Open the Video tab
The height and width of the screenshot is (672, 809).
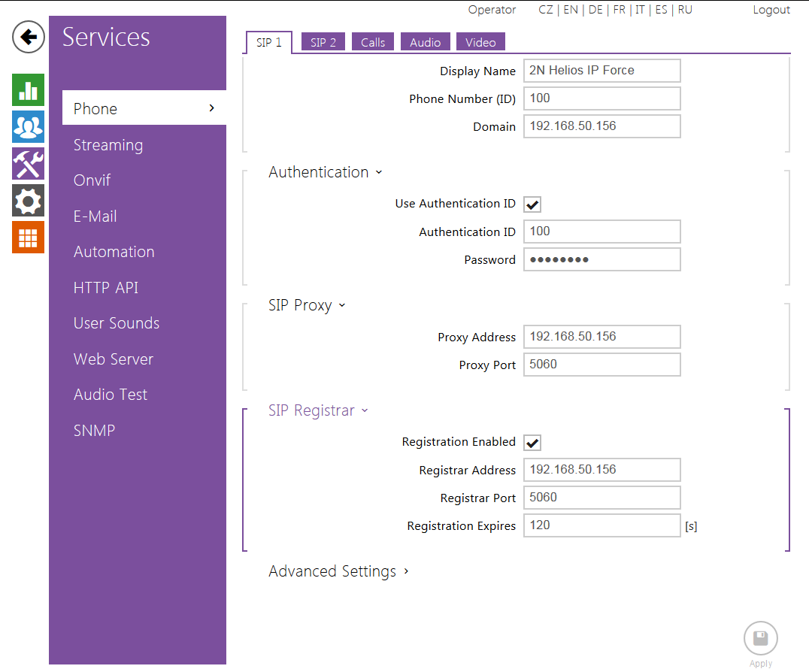480,42
